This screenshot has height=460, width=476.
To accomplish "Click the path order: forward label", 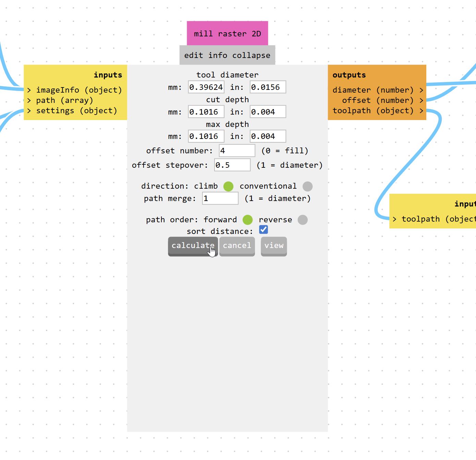I will coord(192,220).
